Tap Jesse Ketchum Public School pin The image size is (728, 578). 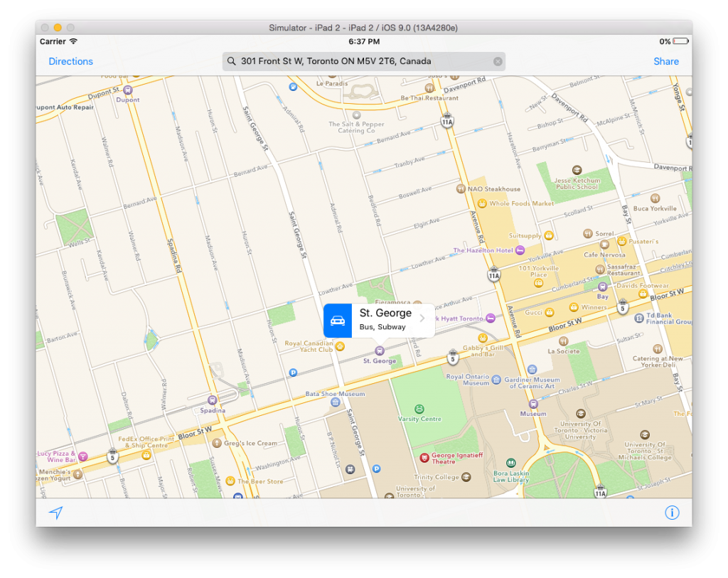(577, 170)
